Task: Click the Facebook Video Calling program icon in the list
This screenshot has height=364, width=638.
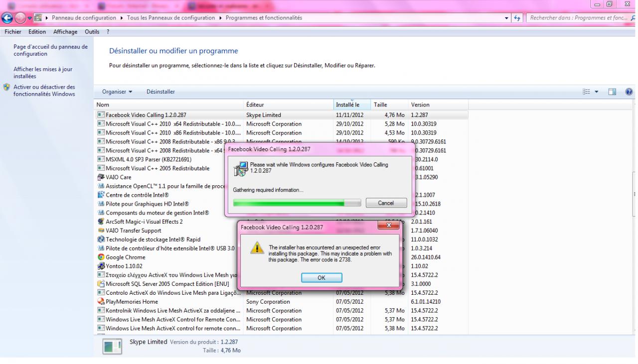Action: click(x=101, y=115)
